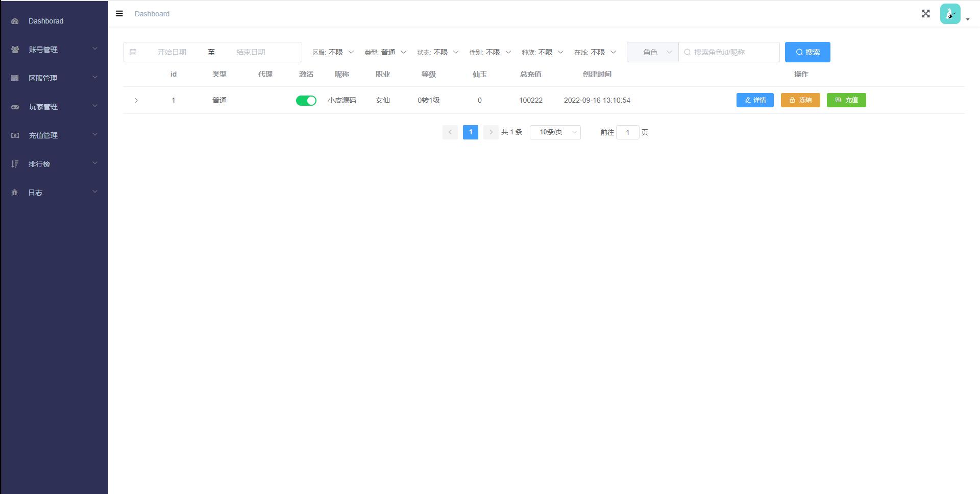The height and width of the screenshot is (494, 980).
Task: Click the calendar icon in the date filter
Action: click(134, 52)
